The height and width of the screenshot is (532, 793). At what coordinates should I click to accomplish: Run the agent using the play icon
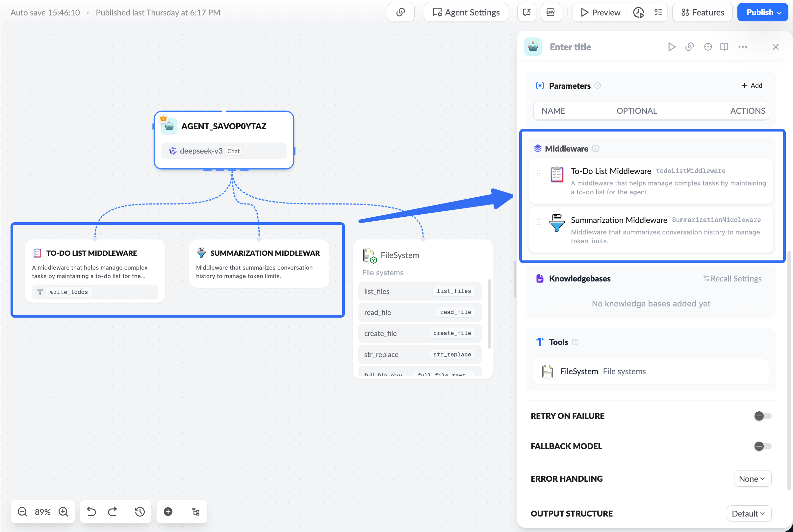(672, 47)
